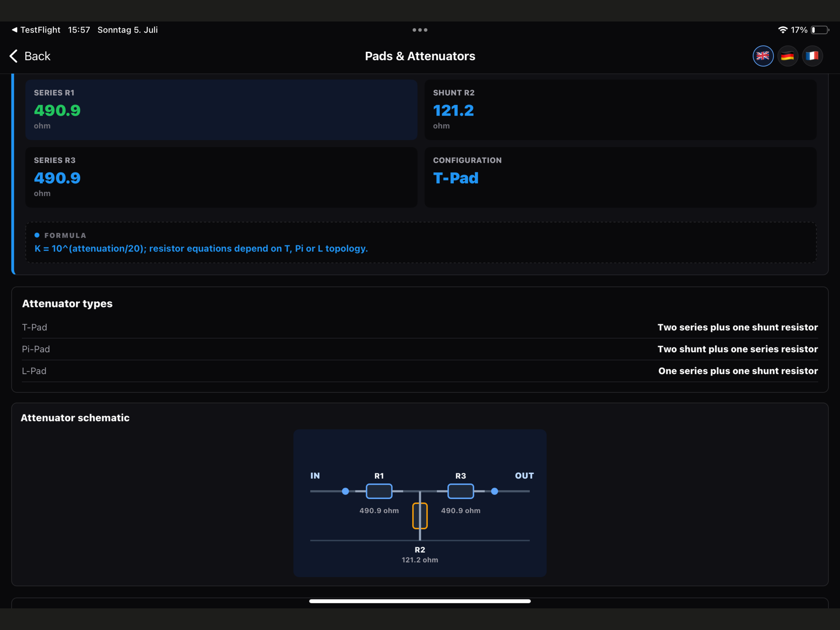
Task: Tap 'Two series plus one shunt resistor'
Action: coord(738,327)
